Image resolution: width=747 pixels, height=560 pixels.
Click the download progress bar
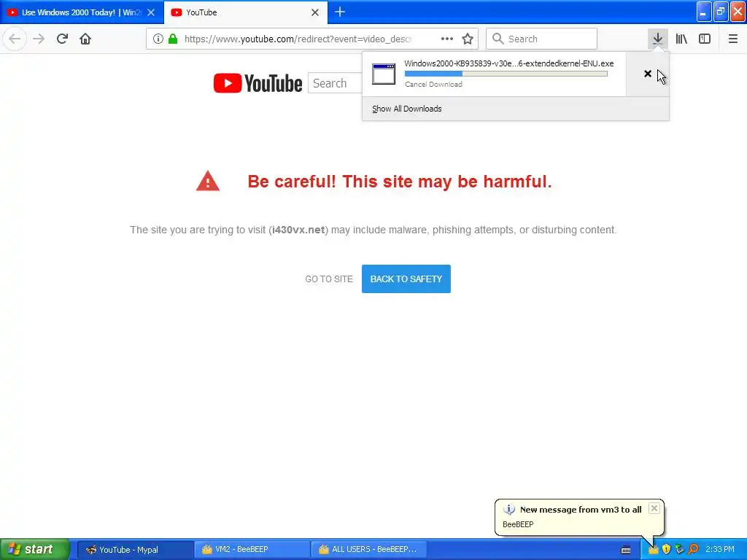(x=506, y=74)
